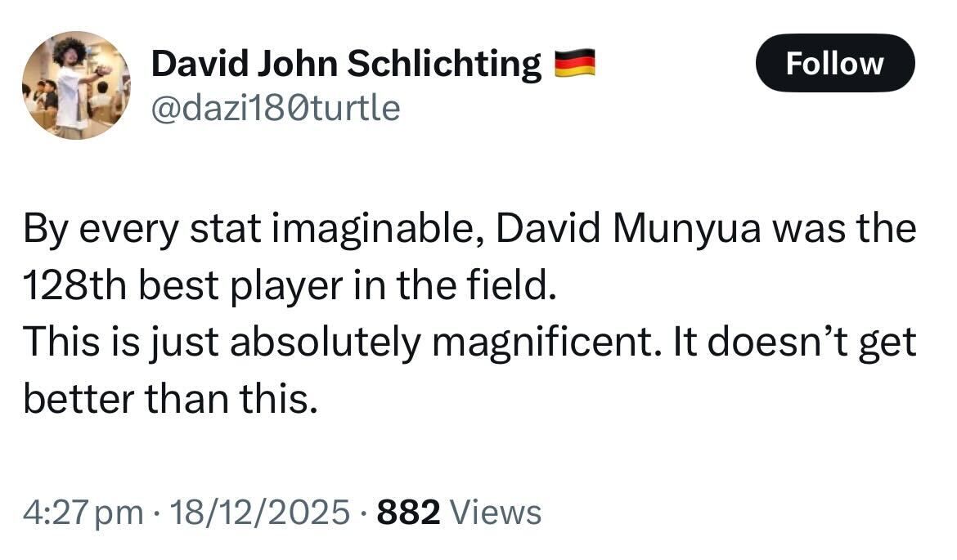Click the surname Schlichting in header

click(445, 65)
